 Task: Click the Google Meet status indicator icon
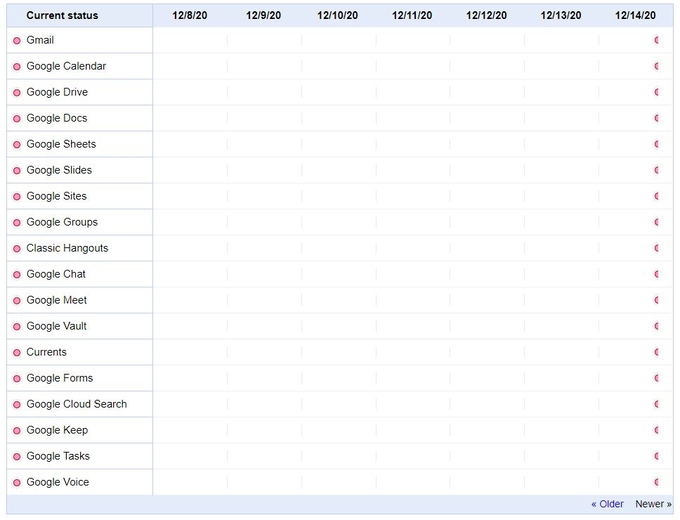pyautogui.click(x=17, y=301)
